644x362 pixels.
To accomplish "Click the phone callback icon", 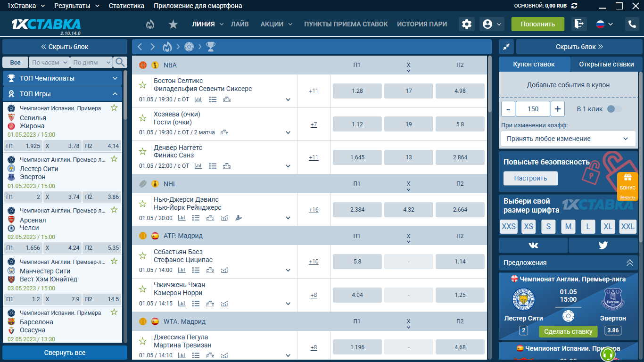I will coord(631,24).
